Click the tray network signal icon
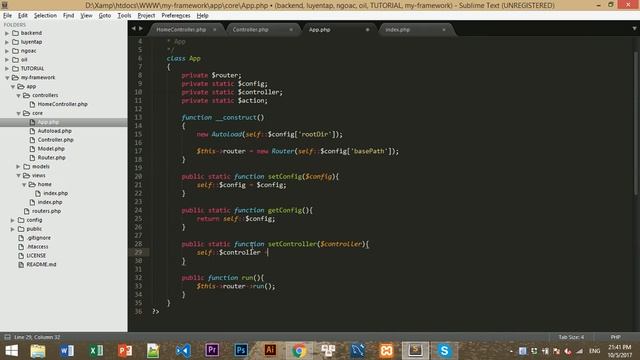Image resolution: width=640 pixels, height=360 pixels. point(579,351)
